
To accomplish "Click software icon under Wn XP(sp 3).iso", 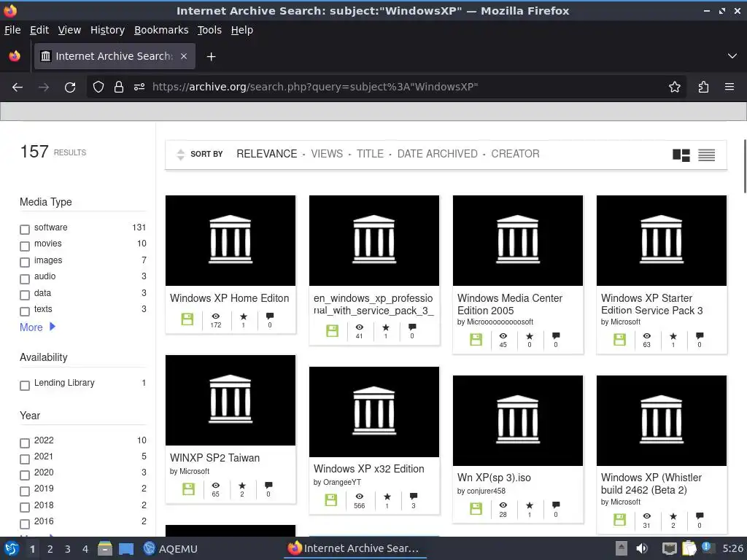I will coord(476,508).
